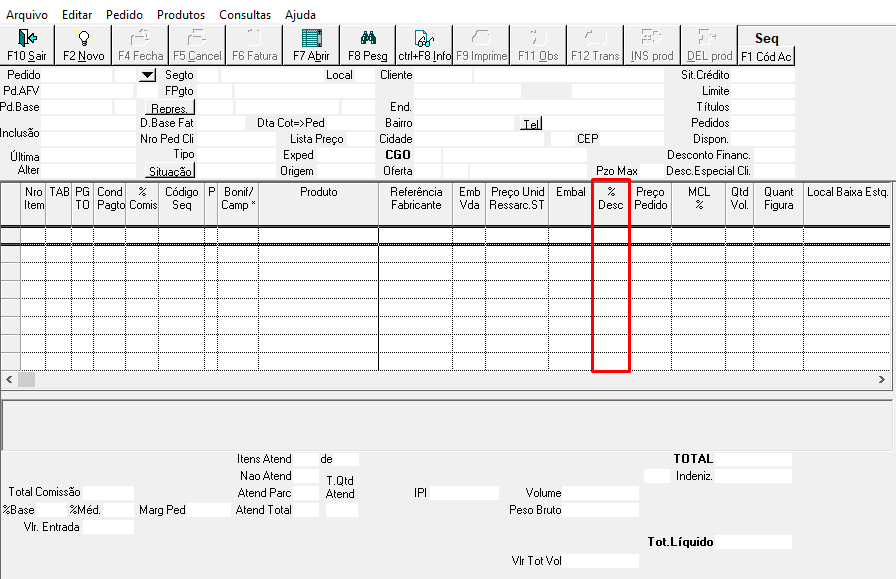This screenshot has width=896, height=579.
Task: Click the Peso Bruto field
Action: point(600,510)
